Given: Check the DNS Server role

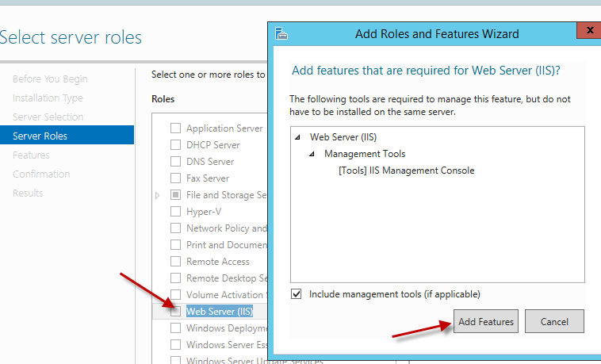Looking at the screenshot, I should [175, 162].
